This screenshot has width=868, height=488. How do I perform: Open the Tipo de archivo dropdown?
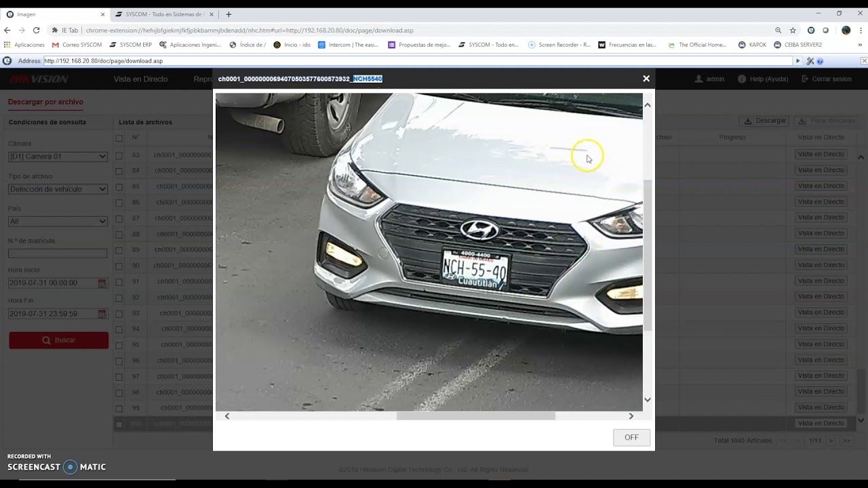58,189
